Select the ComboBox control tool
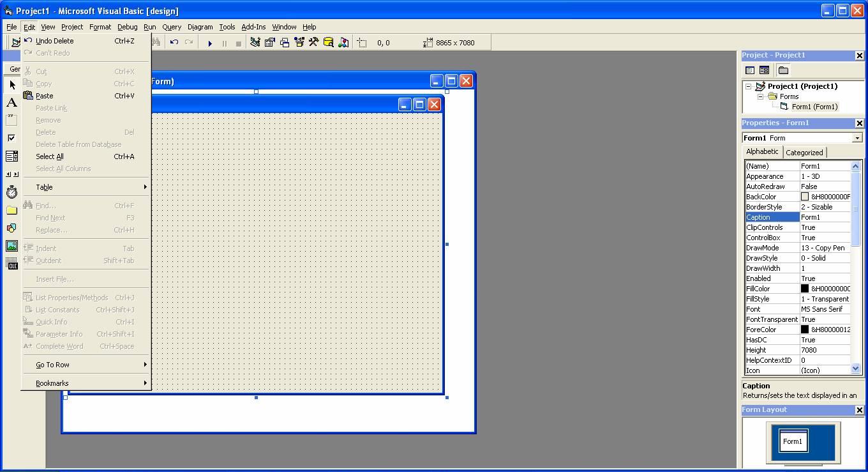Viewport: 868px width, 472px height. point(11,156)
